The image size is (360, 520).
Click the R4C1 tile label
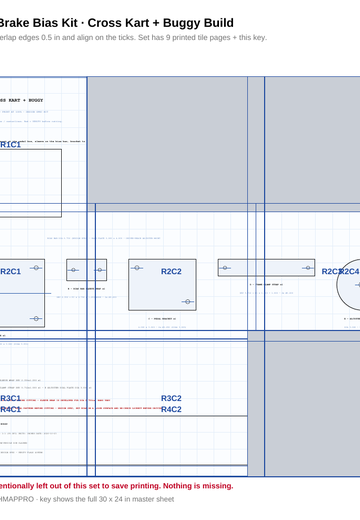[10, 409]
